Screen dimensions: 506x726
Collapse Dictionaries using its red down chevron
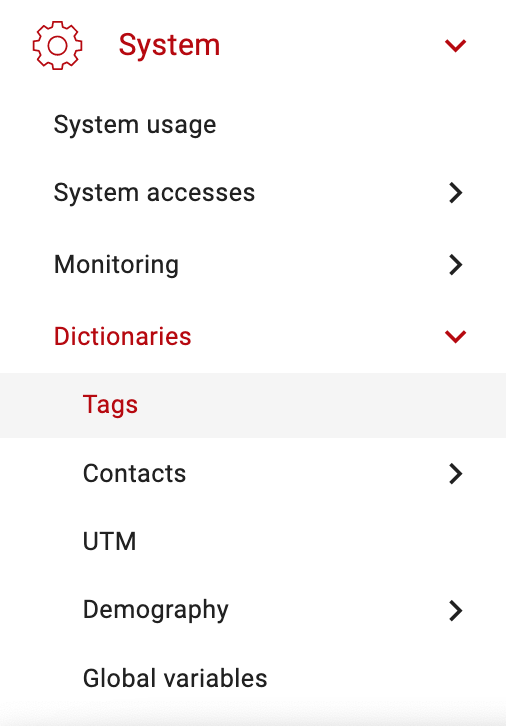click(x=456, y=337)
